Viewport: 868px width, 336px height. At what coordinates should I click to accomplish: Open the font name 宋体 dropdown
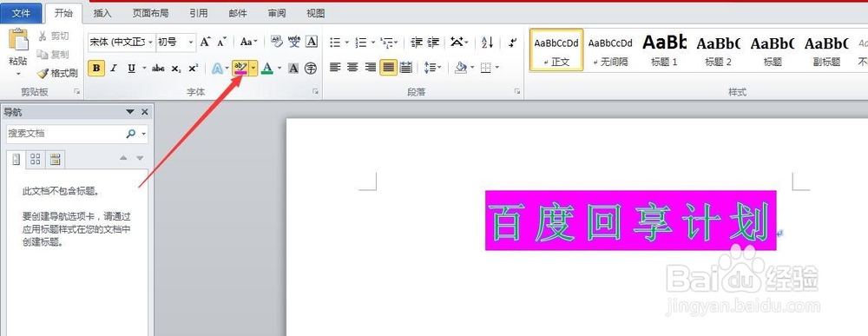coord(150,42)
